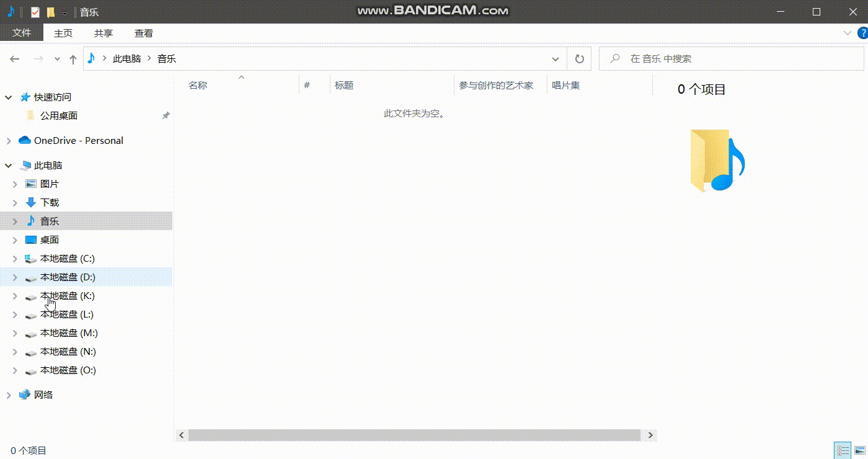Screen dimensions: 868x459
Task: Click the Up one level arrow
Action: [x=73, y=59]
